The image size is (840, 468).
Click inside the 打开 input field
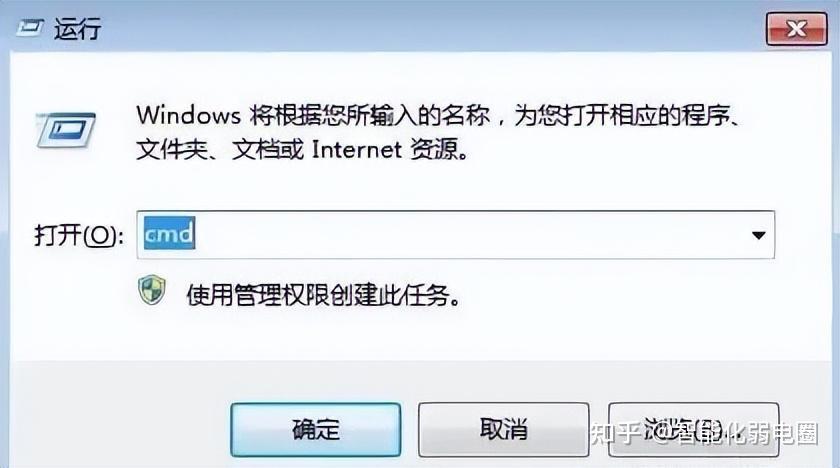[x=455, y=235]
